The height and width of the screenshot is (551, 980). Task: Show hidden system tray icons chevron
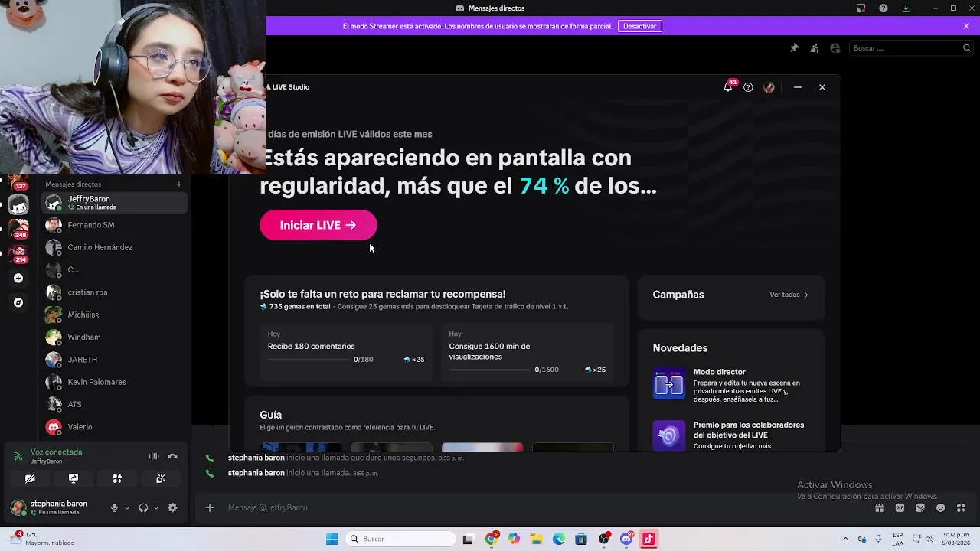(845, 539)
